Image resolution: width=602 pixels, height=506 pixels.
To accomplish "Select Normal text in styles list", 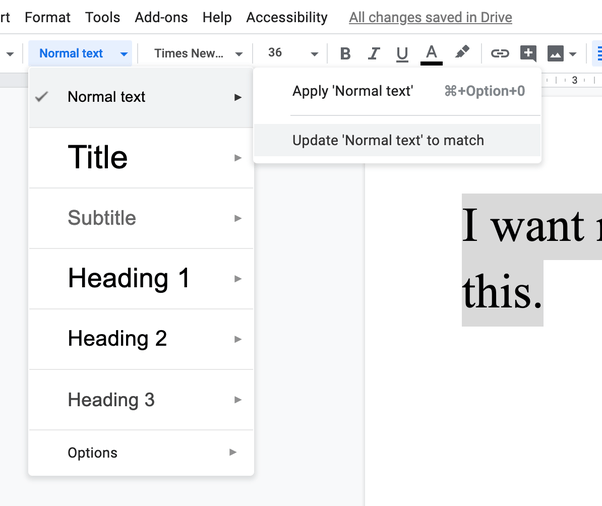I will tap(141, 97).
